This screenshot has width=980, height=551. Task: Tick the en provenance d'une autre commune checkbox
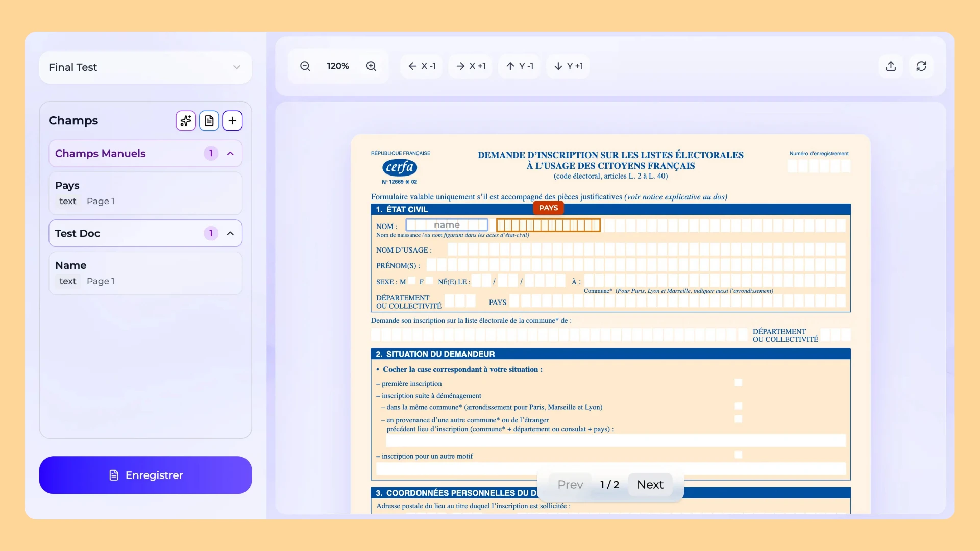[738, 419]
